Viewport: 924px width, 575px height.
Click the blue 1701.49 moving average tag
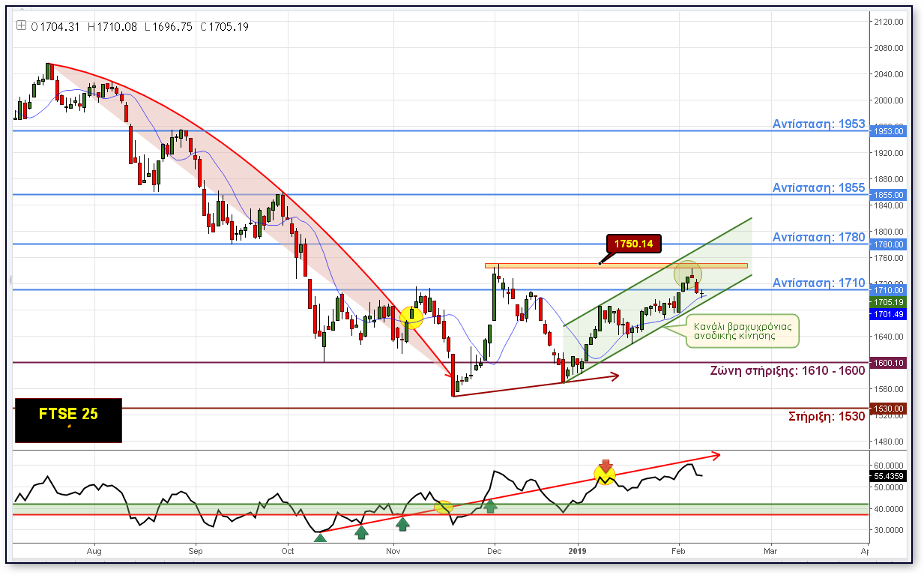coord(888,314)
